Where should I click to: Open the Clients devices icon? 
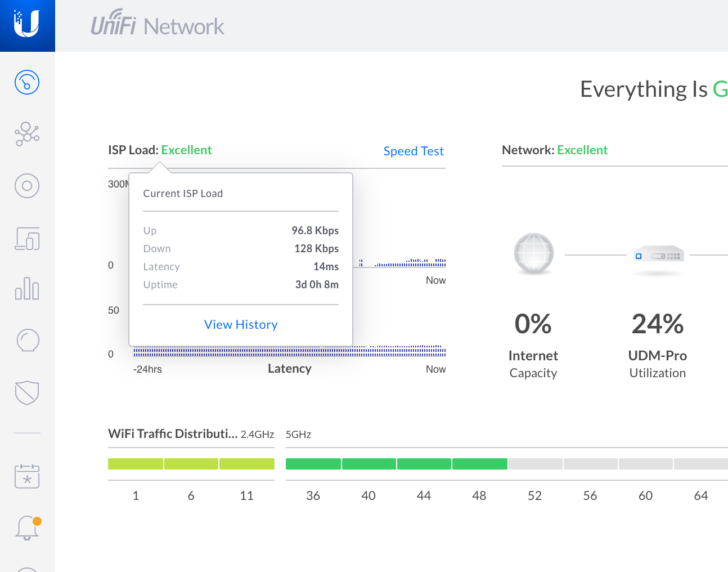(27, 238)
